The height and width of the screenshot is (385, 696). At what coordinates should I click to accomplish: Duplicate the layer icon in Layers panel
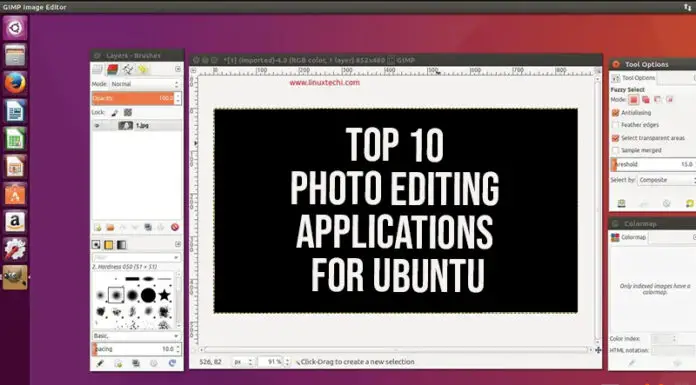[148, 227]
